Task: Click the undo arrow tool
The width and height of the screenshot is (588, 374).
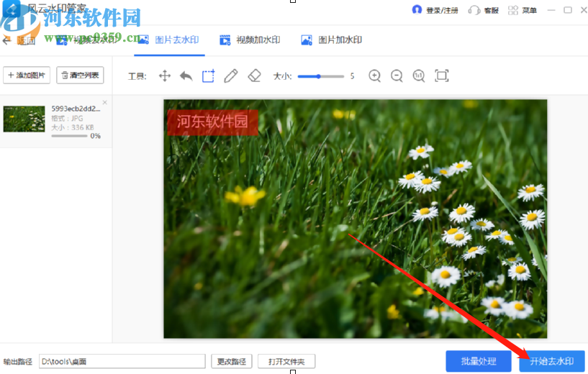Action: coord(186,76)
